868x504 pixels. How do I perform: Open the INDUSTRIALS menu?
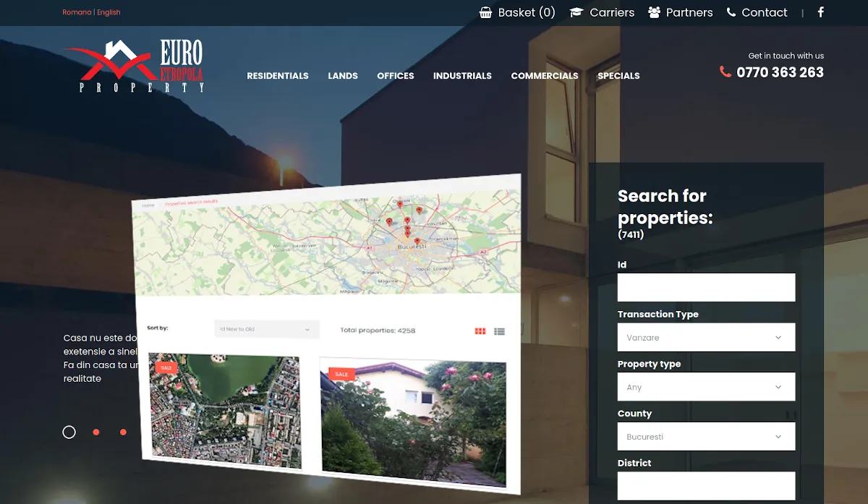[462, 76]
